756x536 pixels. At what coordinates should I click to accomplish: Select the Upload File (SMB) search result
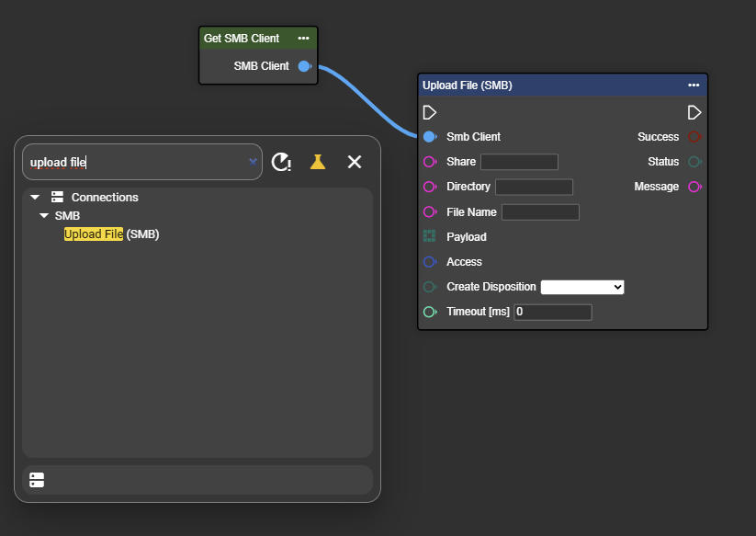111,234
